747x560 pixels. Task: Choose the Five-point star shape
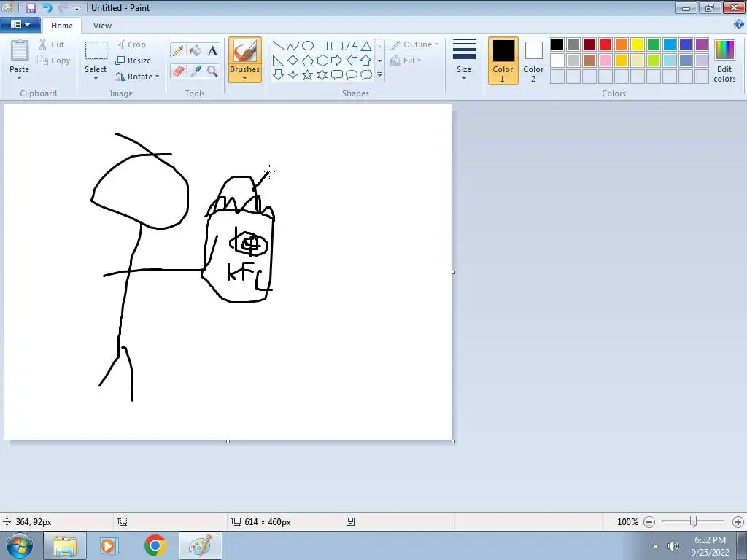click(x=308, y=75)
